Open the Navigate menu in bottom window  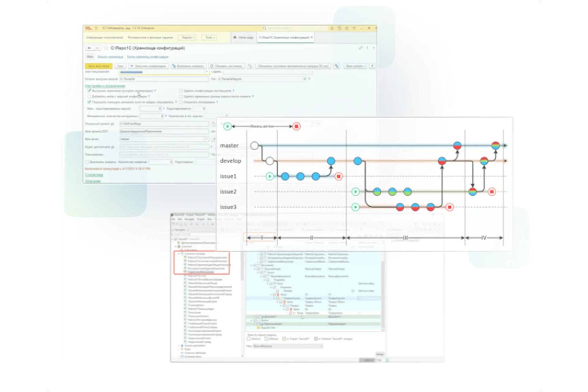189,219
